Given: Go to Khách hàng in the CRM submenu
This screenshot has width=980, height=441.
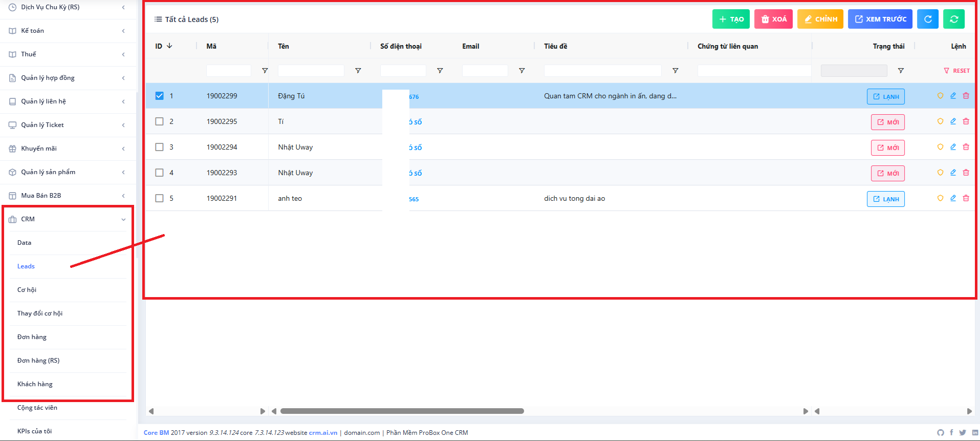Looking at the screenshot, I should pyautogui.click(x=35, y=384).
